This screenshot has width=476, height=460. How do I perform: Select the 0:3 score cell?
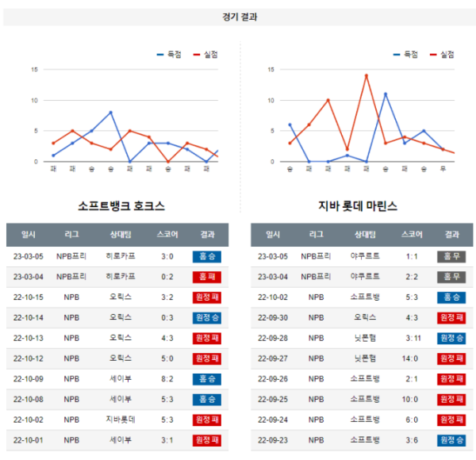tap(167, 318)
